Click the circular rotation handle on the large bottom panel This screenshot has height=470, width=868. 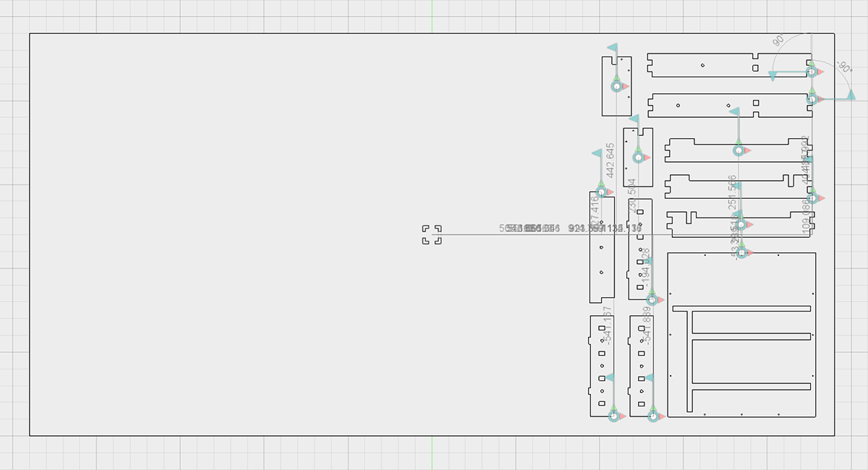pos(742,252)
